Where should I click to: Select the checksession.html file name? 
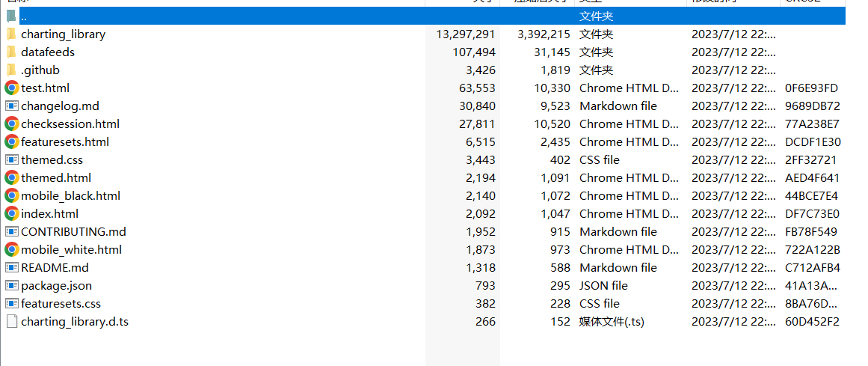click(x=70, y=124)
